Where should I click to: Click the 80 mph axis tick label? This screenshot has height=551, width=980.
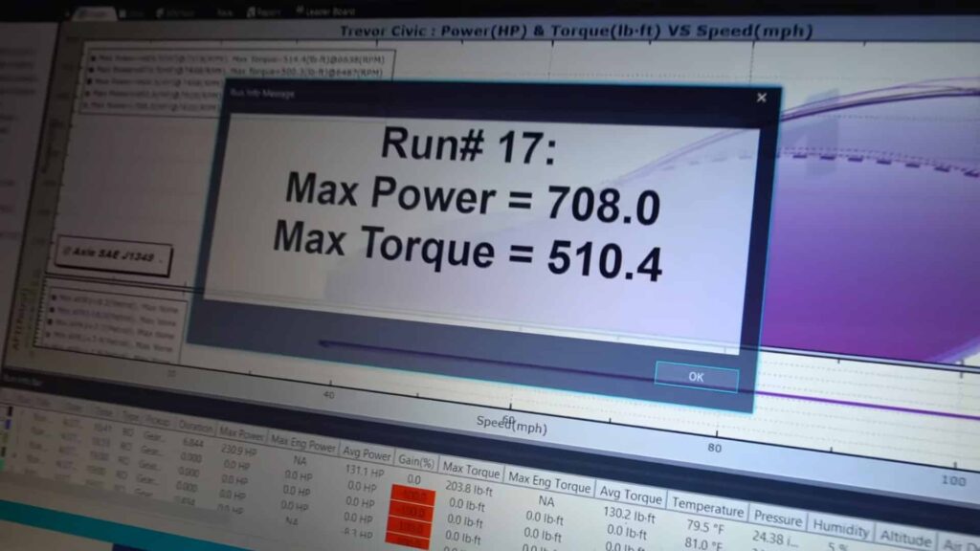[714, 448]
